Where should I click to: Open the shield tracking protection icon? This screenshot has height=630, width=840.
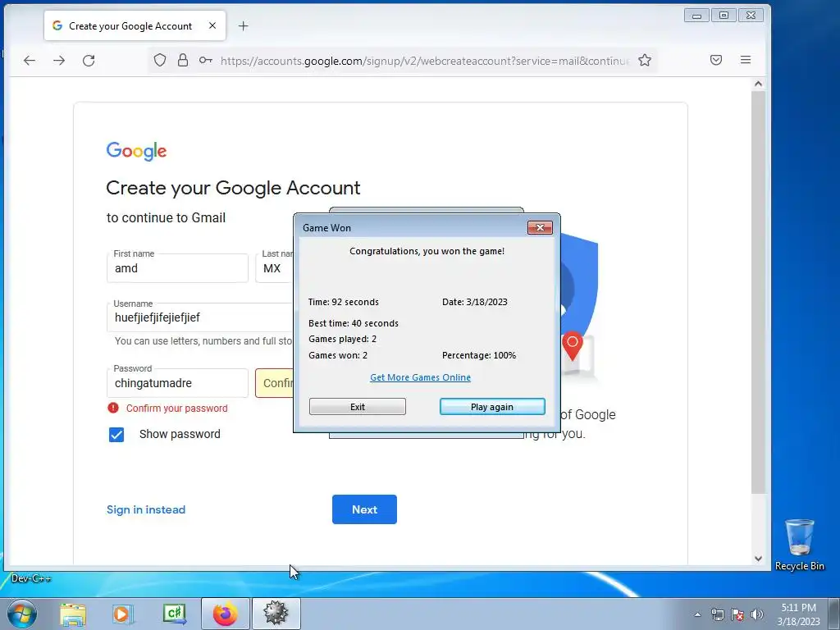tap(160, 60)
